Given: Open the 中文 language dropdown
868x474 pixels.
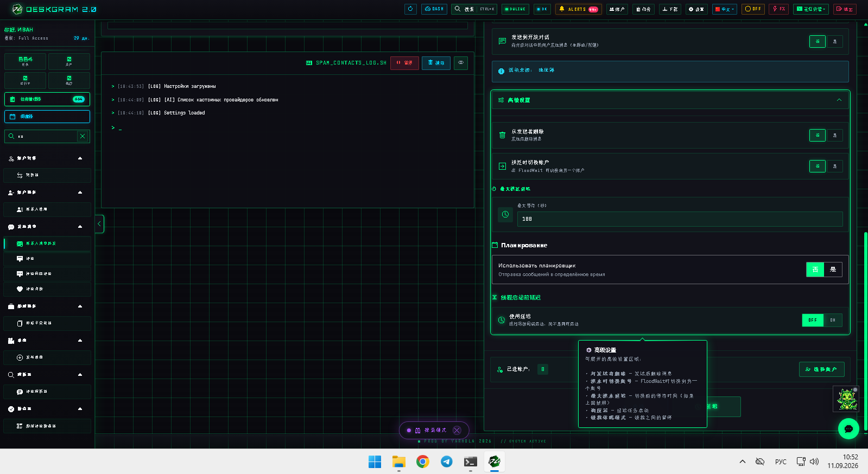Looking at the screenshot, I should point(725,9).
